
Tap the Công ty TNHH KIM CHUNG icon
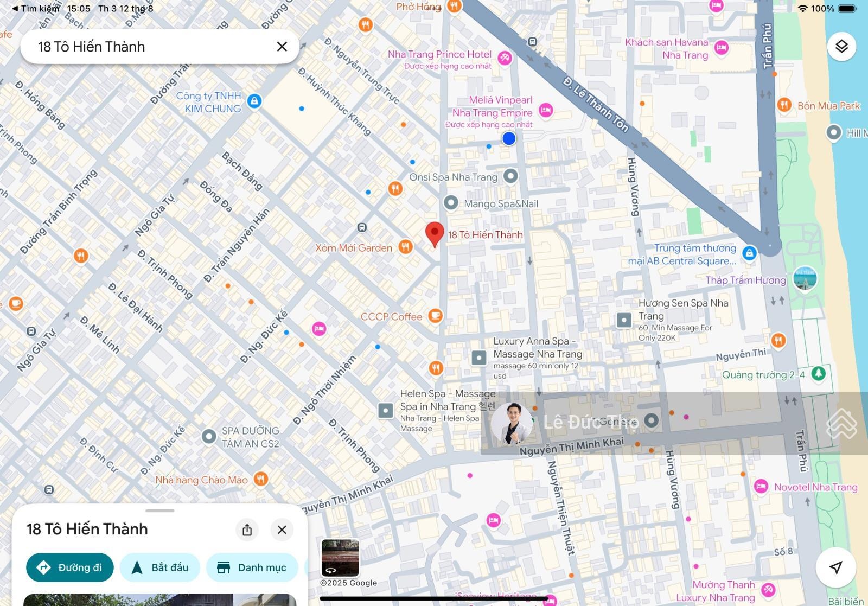254,101
